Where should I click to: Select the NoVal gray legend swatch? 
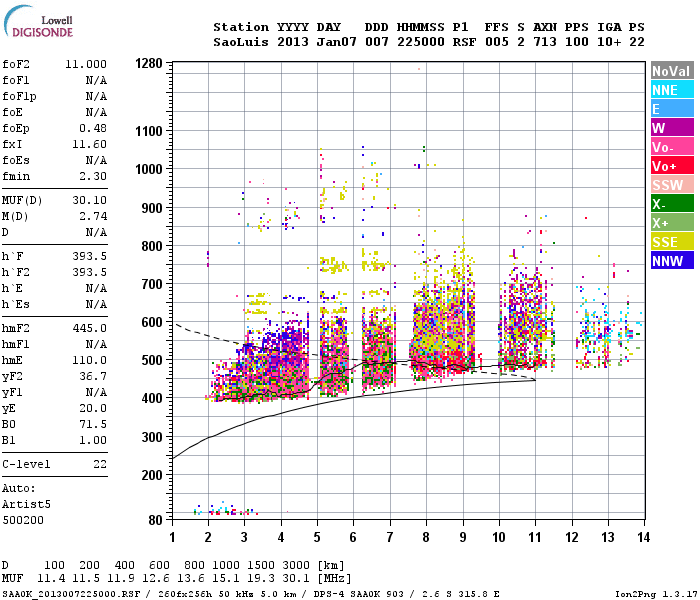coord(672,71)
